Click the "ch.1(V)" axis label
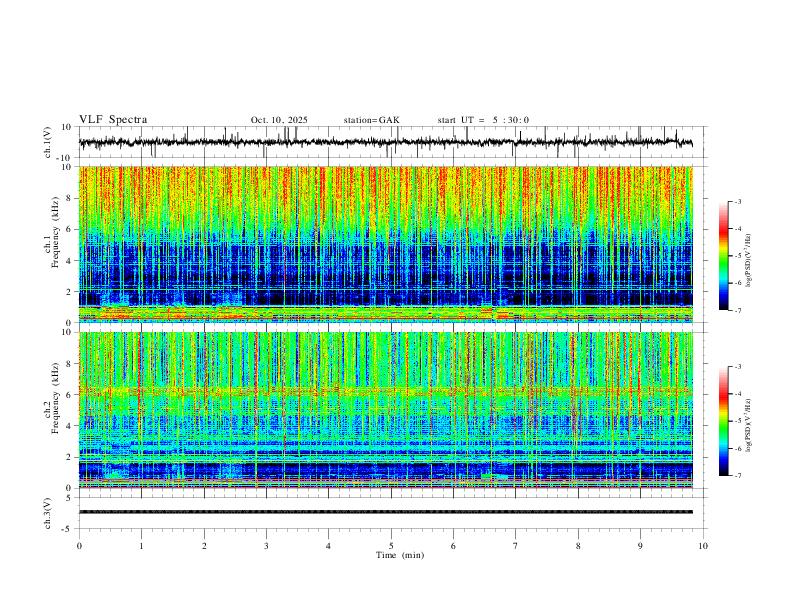The width and height of the screenshot is (792, 612). click(48, 142)
